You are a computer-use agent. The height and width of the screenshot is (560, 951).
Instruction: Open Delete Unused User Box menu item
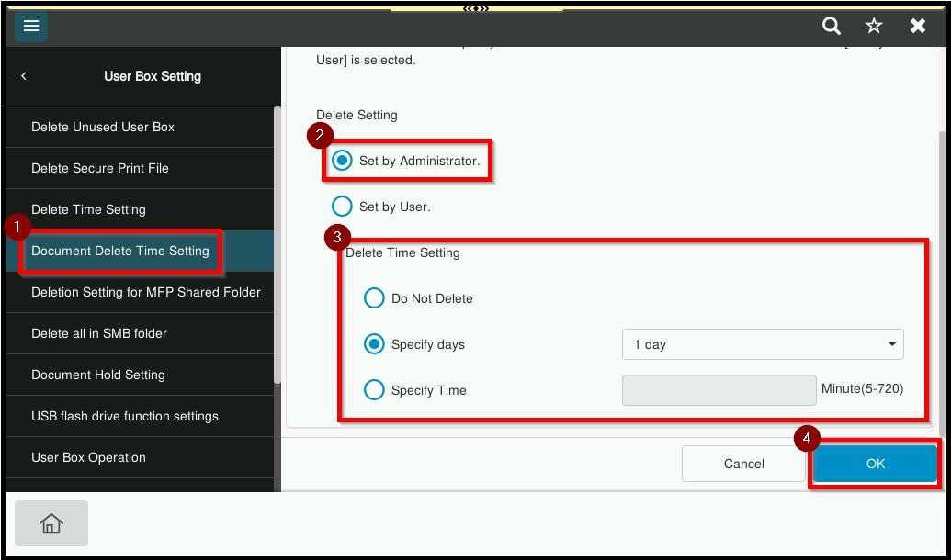103,127
